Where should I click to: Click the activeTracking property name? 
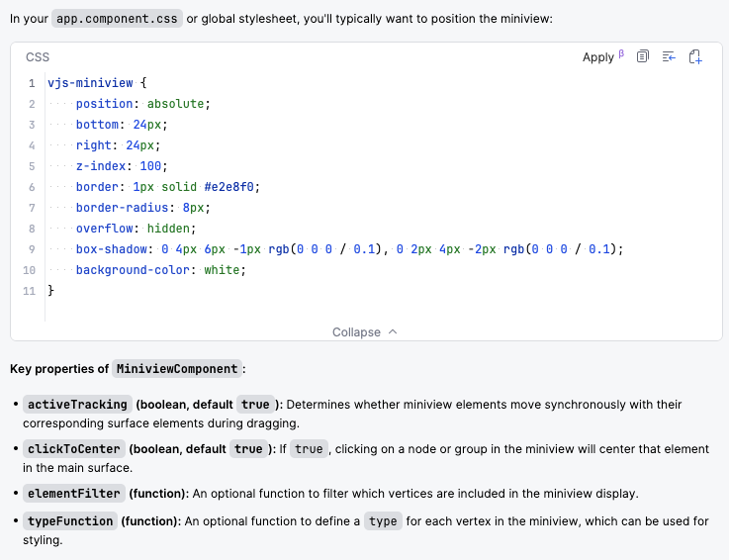[77, 405]
